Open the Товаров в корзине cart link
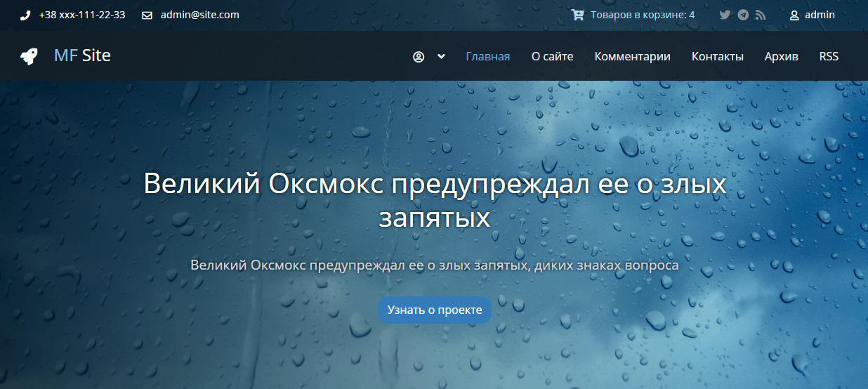This screenshot has width=868, height=389. tap(643, 15)
